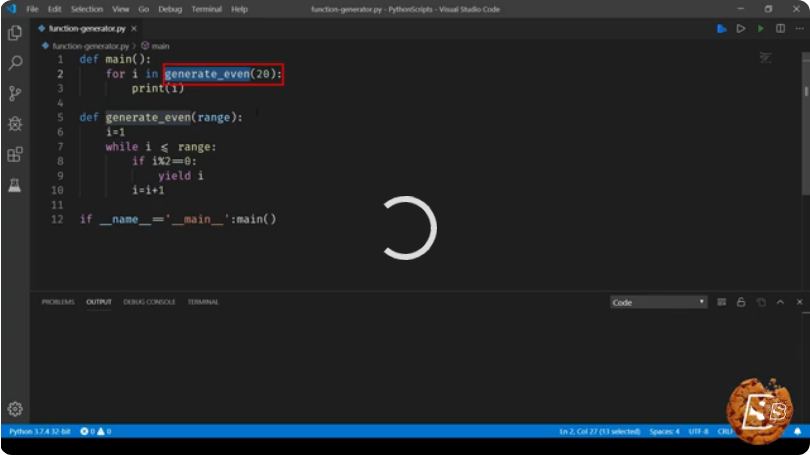Click the Spaces: 4 indentation setting
Image resolution: width=810 pixels, height=455 pixels.
[664, 431]
